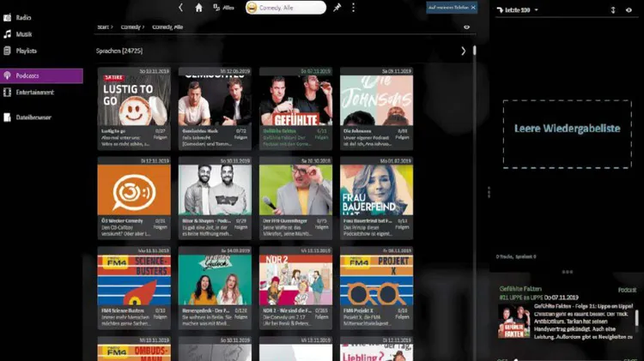Open the NDR 2 podcast cover

pyautogui.click(x=295, y=280)
